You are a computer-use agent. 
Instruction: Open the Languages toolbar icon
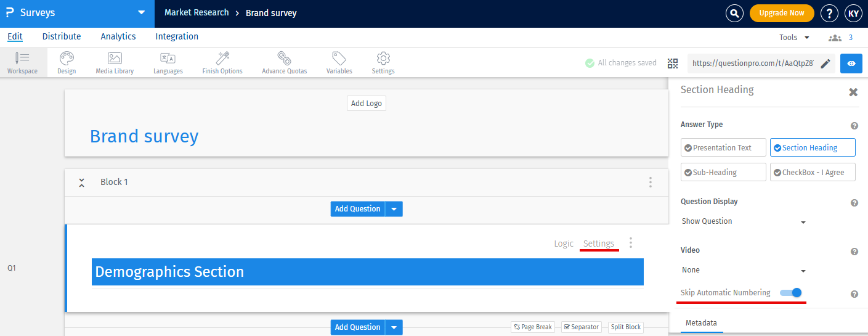coord(168,63)
